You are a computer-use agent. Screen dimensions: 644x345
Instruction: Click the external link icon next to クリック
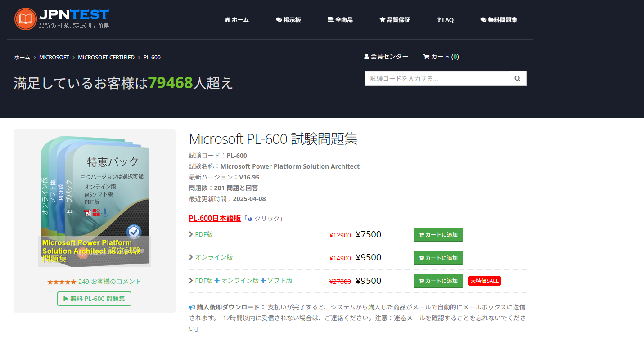click(x=250, y=219)
